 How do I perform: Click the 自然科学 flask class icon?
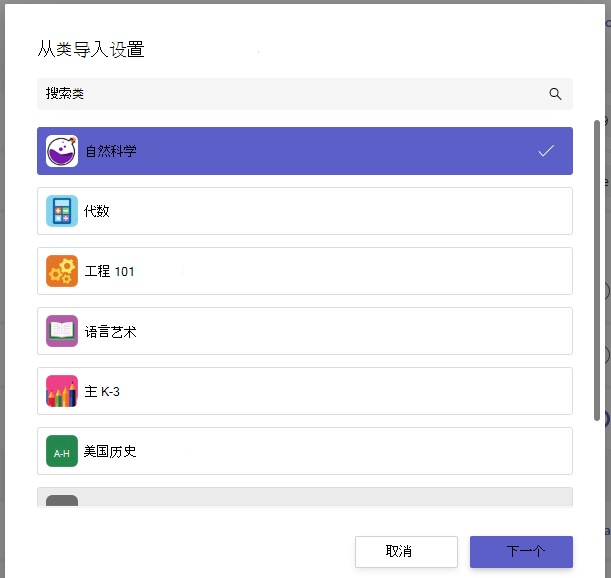(62, 151)
